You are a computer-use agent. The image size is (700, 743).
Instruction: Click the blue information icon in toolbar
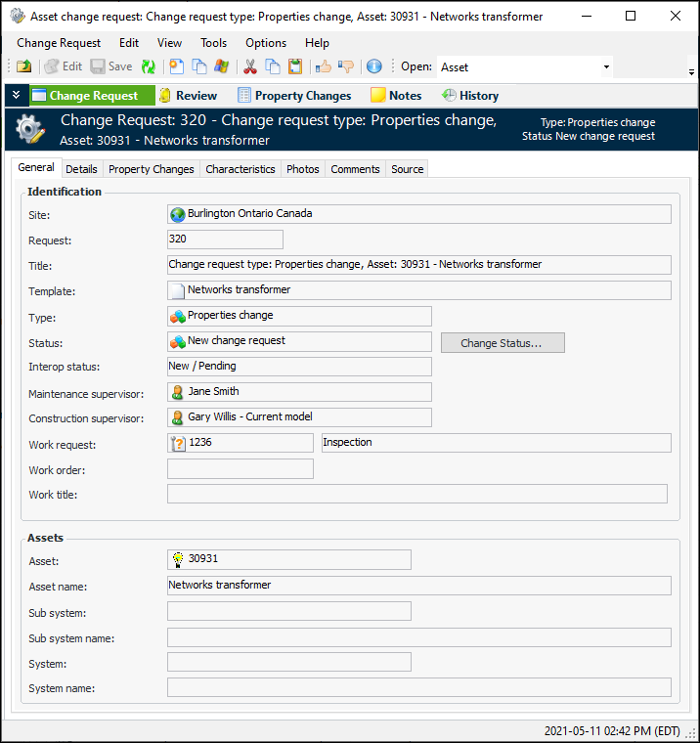click(x=373, y=66)
